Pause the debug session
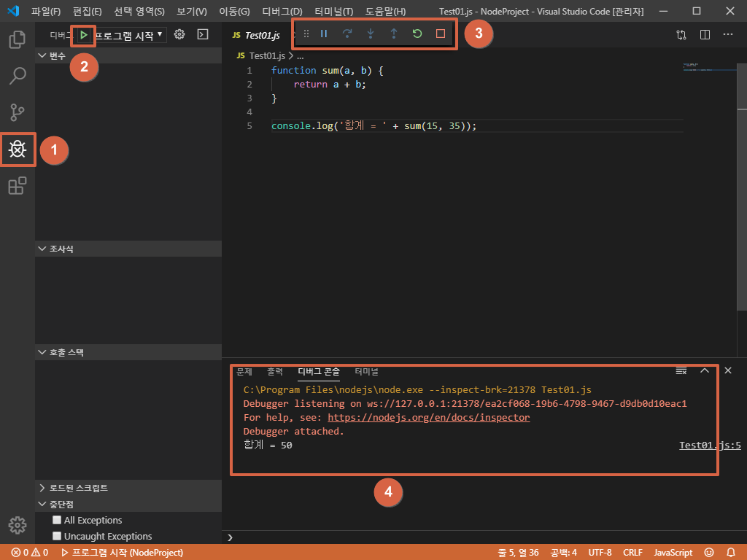This screenshot has height=560, width=747. pyautogui.click(x=324, y=34)
